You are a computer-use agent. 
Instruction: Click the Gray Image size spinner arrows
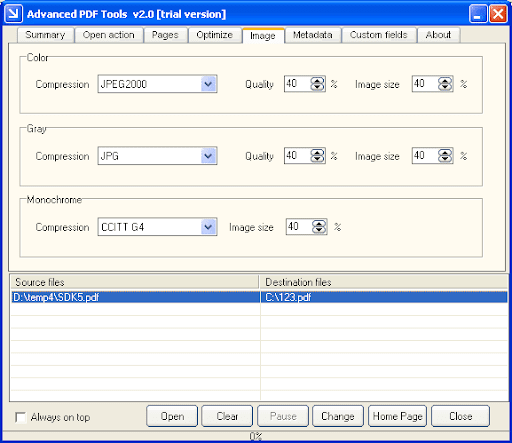445,156
